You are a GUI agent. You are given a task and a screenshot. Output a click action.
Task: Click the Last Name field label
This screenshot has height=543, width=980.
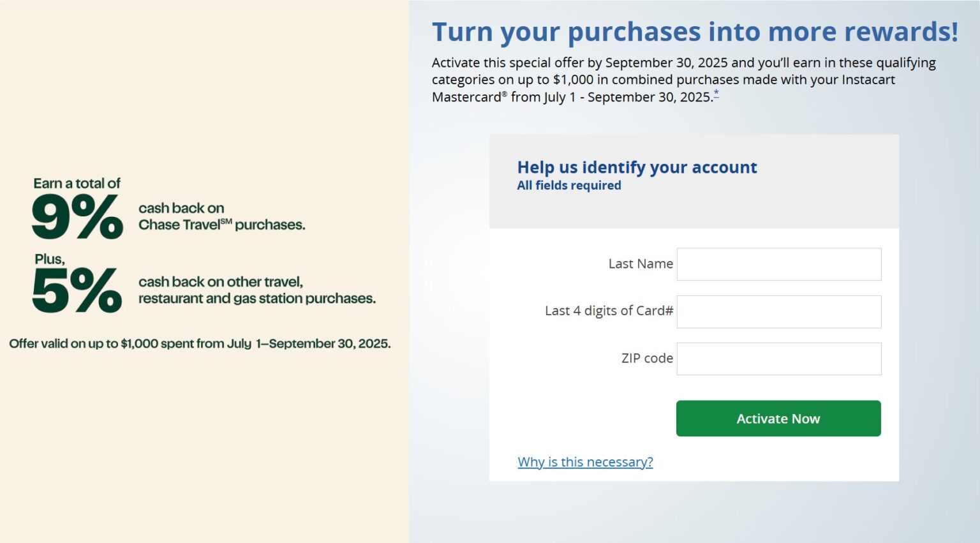click(x=641, y=264)
